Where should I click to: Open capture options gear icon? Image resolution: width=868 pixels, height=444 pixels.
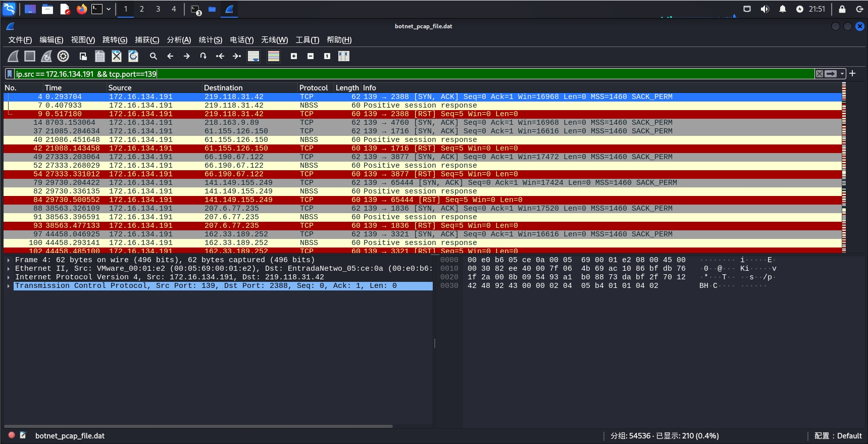point(63,56)
